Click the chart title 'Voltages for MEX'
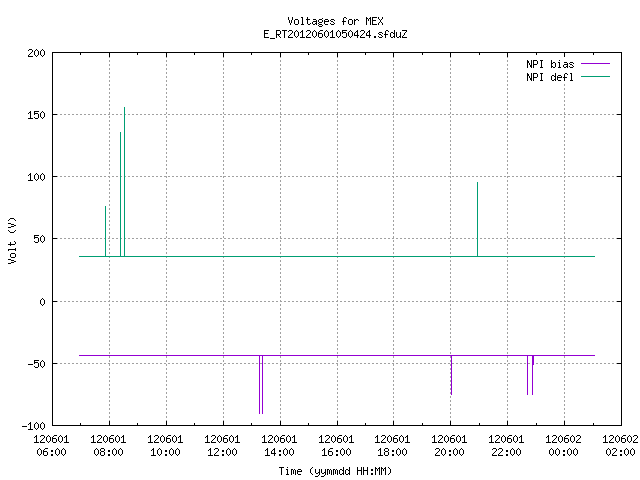 [335, 21]
